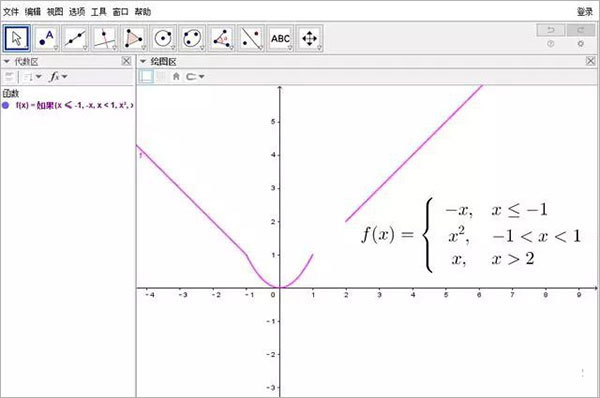This screenshot has height=398, width=600.
Task: Open Point tool submenu arrow
Action: click(56, 48)
